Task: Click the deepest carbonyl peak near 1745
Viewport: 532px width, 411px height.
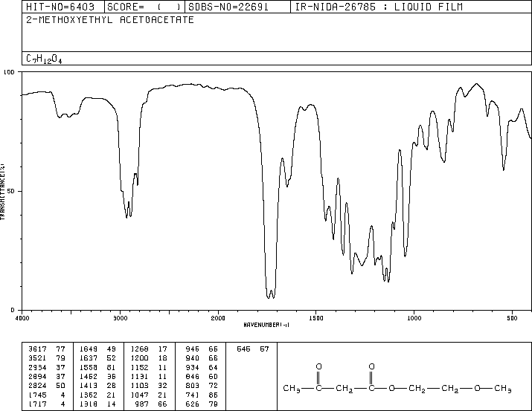Action: (x=269, y=297)
